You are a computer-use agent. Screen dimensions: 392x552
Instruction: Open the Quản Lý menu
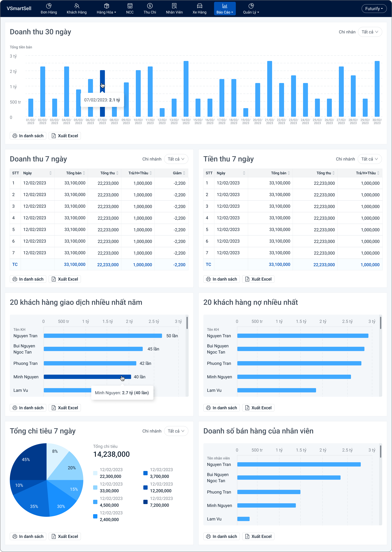251,9
